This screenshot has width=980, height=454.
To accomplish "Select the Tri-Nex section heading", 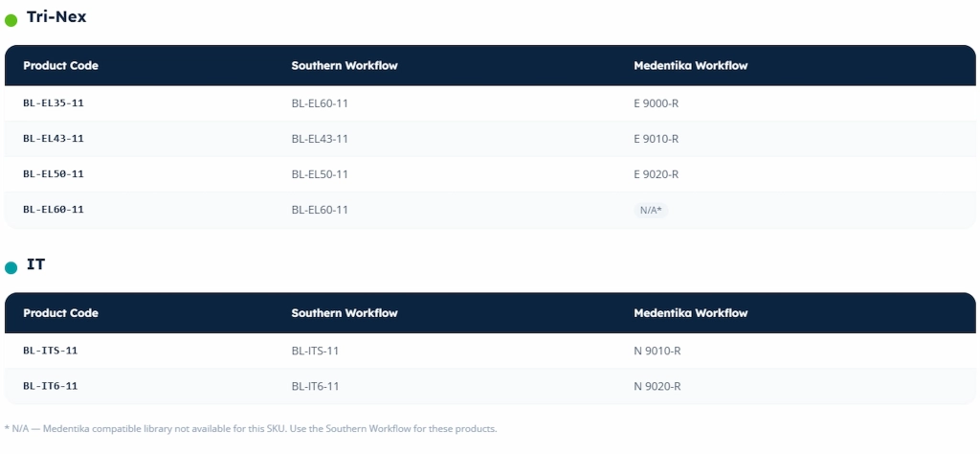I will (56, 17).
